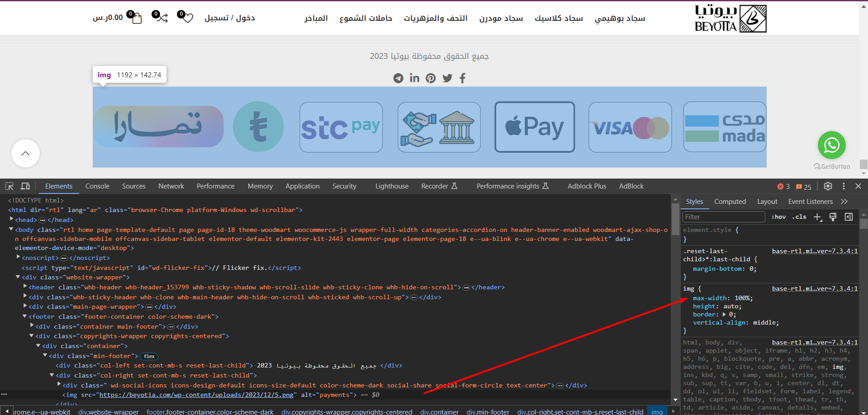Collapse the body element node
Image resolution: width=868 pixels, height=415 pixels.
tap(11, 230)
